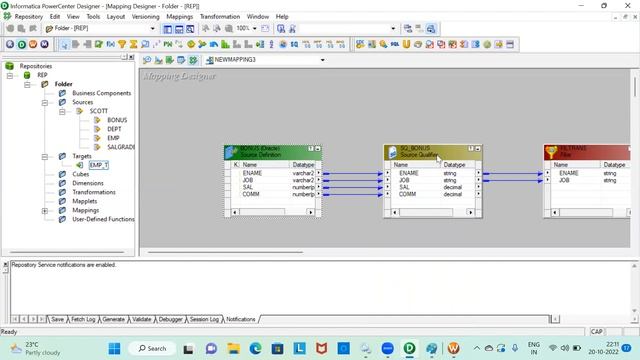Screen dimensions: 640x360
Task: Collapse the Folder tree node
Action: click(x=27, y=84)
